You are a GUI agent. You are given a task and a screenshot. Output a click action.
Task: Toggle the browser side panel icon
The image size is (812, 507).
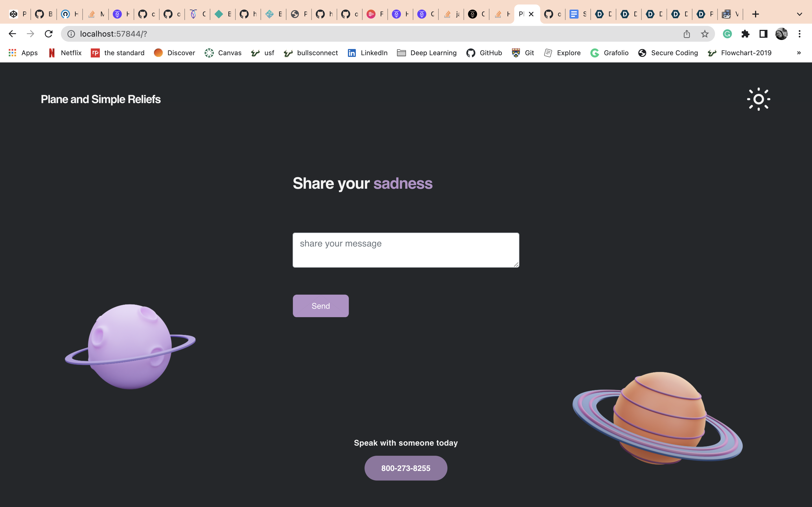[x=763, y=34]
